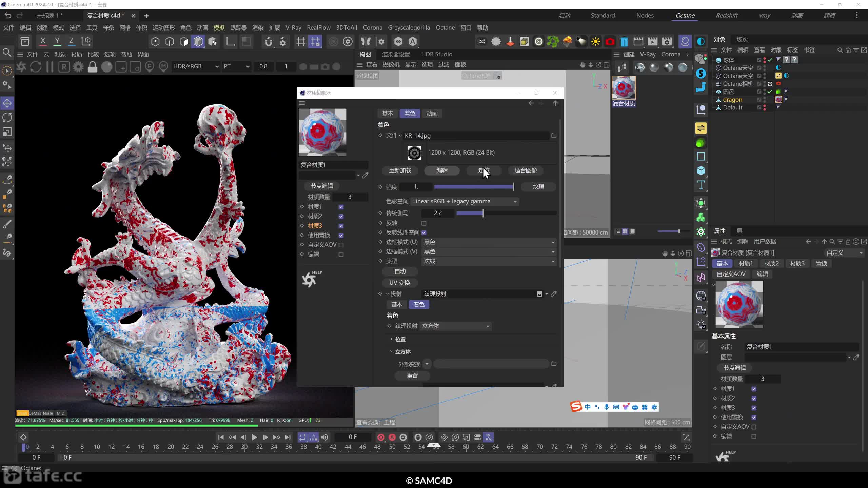
Task: Open the 渲染 menu in main menu bar
Action: point(258,28)
